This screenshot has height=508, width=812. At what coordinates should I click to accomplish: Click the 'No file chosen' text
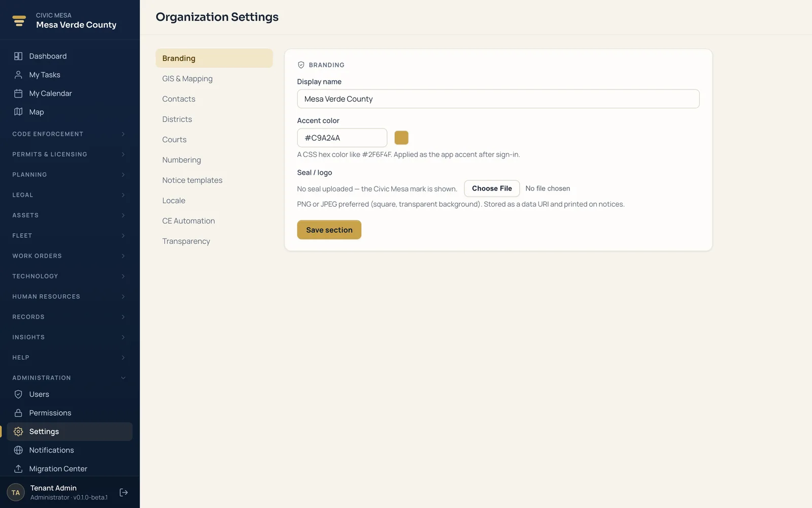click(548, 188)
